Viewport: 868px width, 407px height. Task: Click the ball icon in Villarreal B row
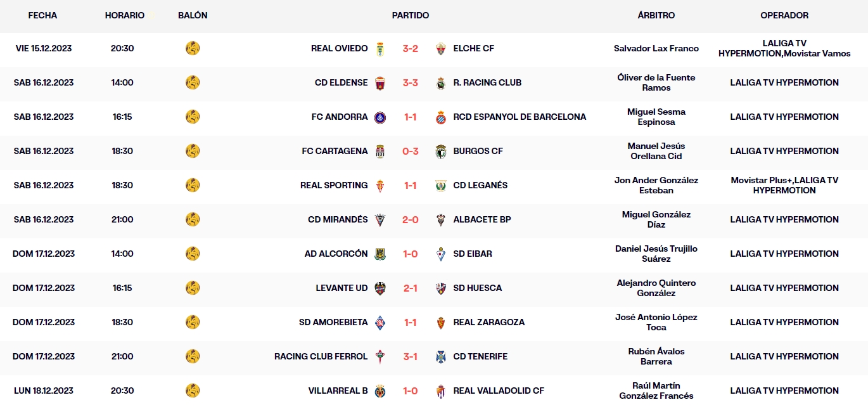point(193,391)
